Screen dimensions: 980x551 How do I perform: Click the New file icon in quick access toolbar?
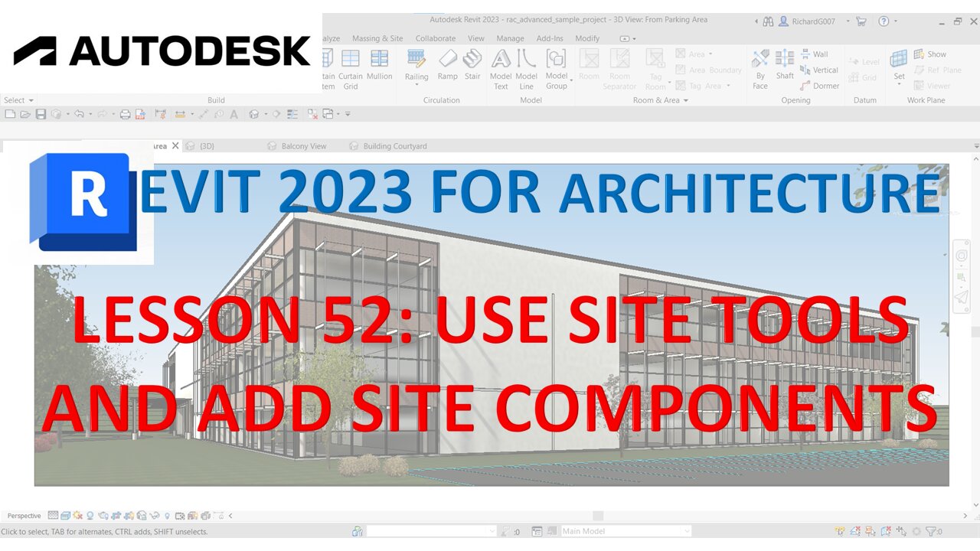click(x=10, y=114)
